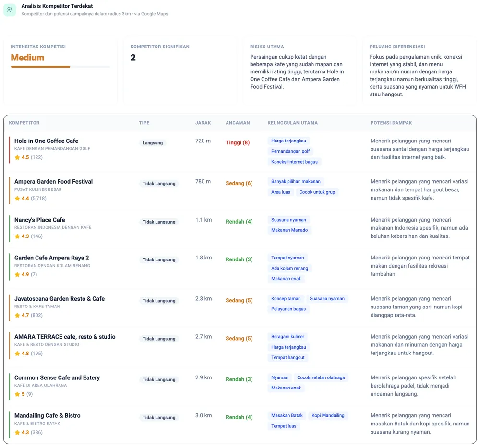Click the Konsep taman tag
Screen dimensions: 480x448
coord(286,299)
